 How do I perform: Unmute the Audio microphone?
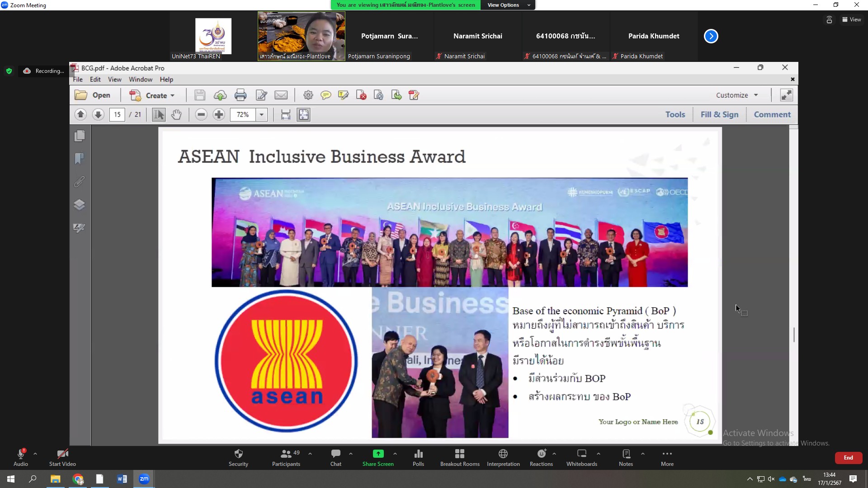coord(20,457)
